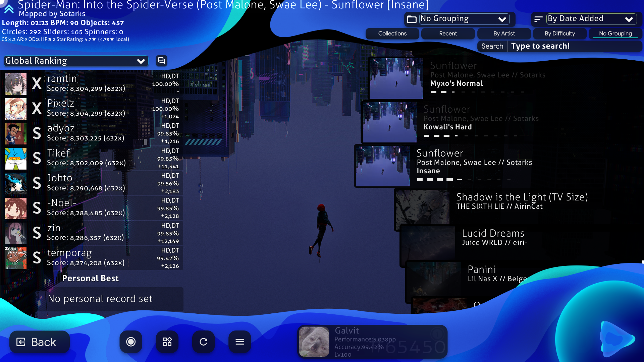Select Sunflower Myxo's Normal difficulty
Image resolution: width=644 pixels, height=362 pixels.
click(506, 78)
